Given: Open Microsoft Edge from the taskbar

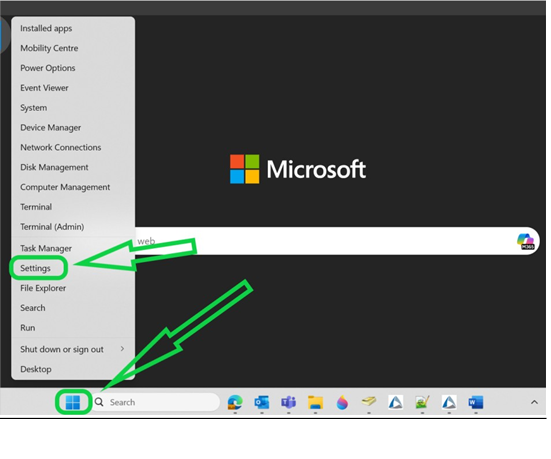Looking at the screenshot, I should (235, 402).
